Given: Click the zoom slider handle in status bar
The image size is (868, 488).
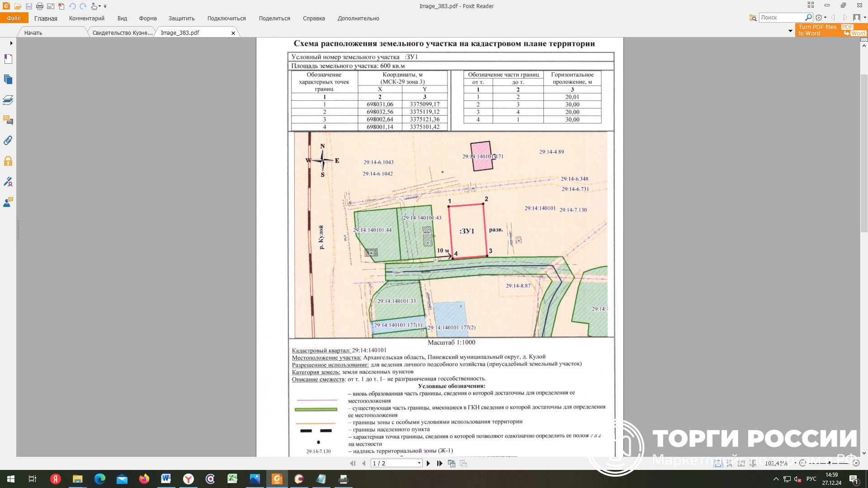Looking at the screenshot, I should point(829,463).
